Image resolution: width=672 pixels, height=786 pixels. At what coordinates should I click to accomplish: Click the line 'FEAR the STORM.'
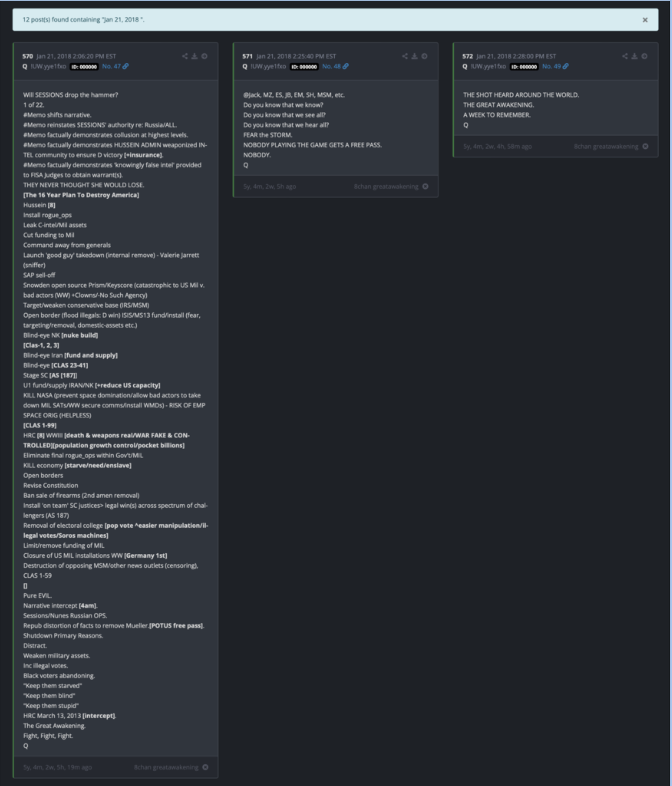pos(268,135)
